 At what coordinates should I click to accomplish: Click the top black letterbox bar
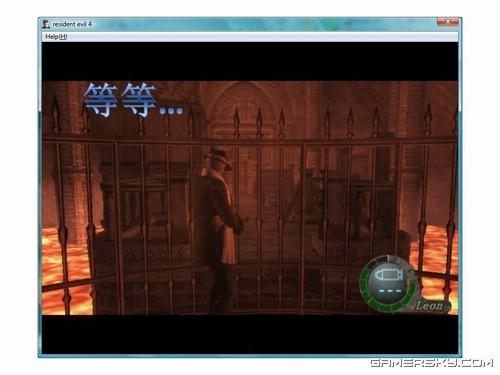tap(250, 61)
